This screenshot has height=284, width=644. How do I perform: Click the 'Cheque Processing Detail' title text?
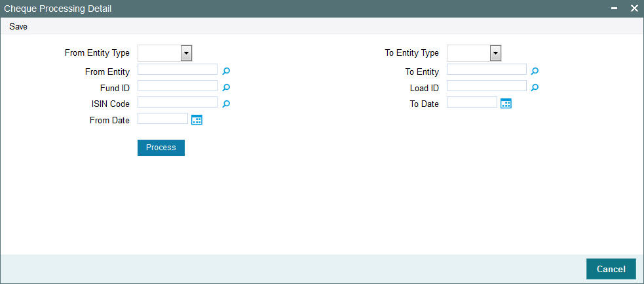coord(58,9)
